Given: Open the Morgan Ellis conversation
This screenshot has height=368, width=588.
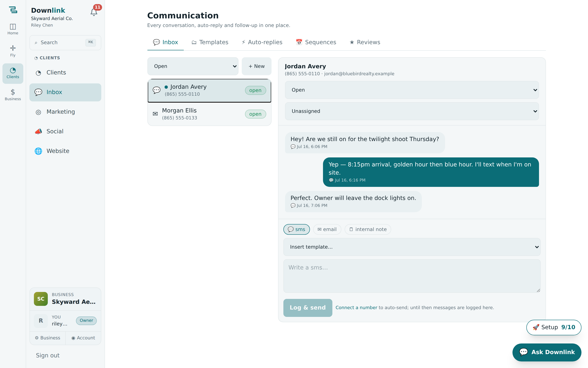Looking at the screenshot, I should (209, 114).
